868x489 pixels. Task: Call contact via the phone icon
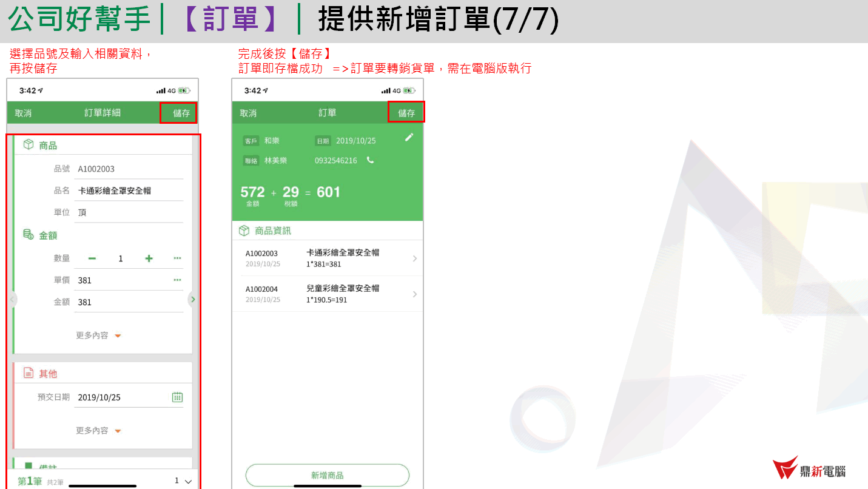pos(370,160)
